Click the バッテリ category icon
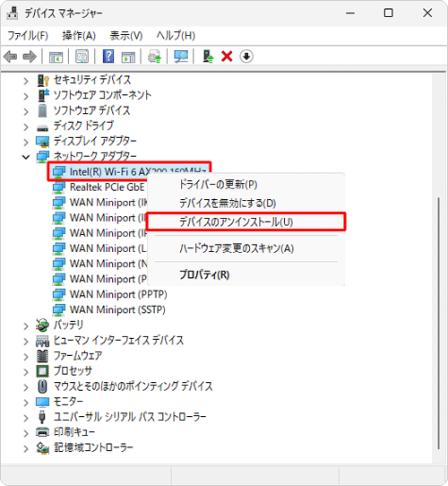The width and height of the screenshot is (448, 486). coord(42,325)
